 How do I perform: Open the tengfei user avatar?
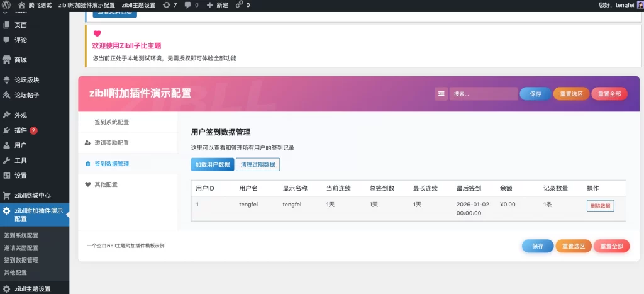tap(640, 5)
